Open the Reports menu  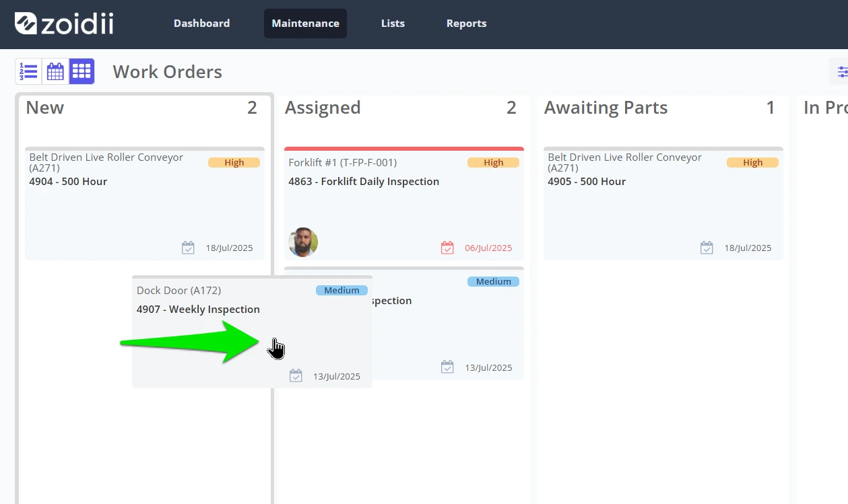pyautogui.click(x=466, y=24)
